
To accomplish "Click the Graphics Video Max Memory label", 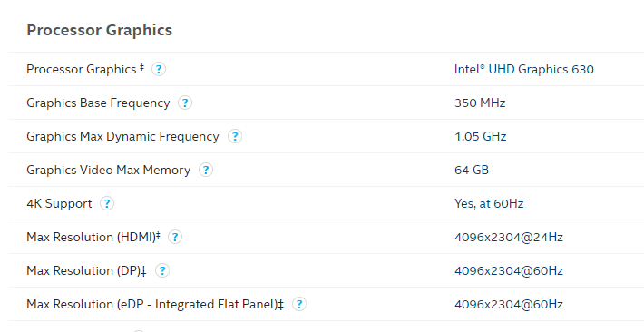I will pos(109,170).
